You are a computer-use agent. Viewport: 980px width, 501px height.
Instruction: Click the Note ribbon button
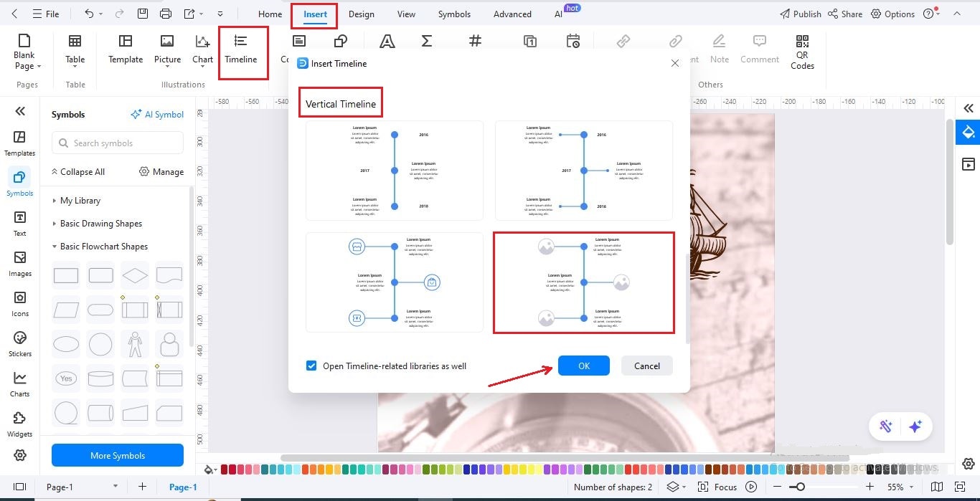[720, 50]
